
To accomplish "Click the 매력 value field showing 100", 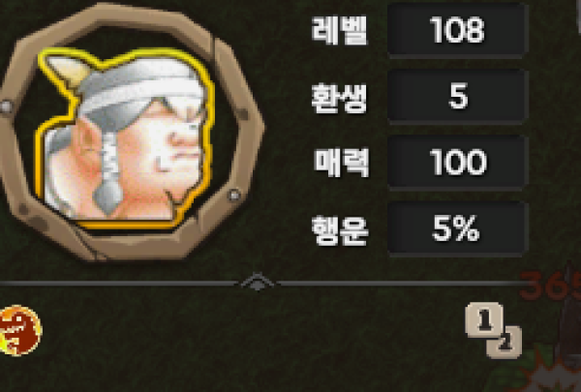I will 457,163.
